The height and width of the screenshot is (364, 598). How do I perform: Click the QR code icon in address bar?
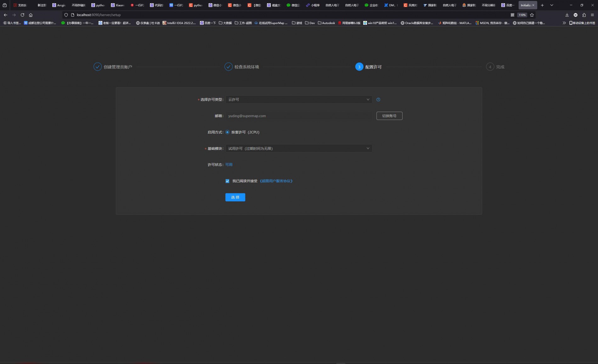point(512,15)
